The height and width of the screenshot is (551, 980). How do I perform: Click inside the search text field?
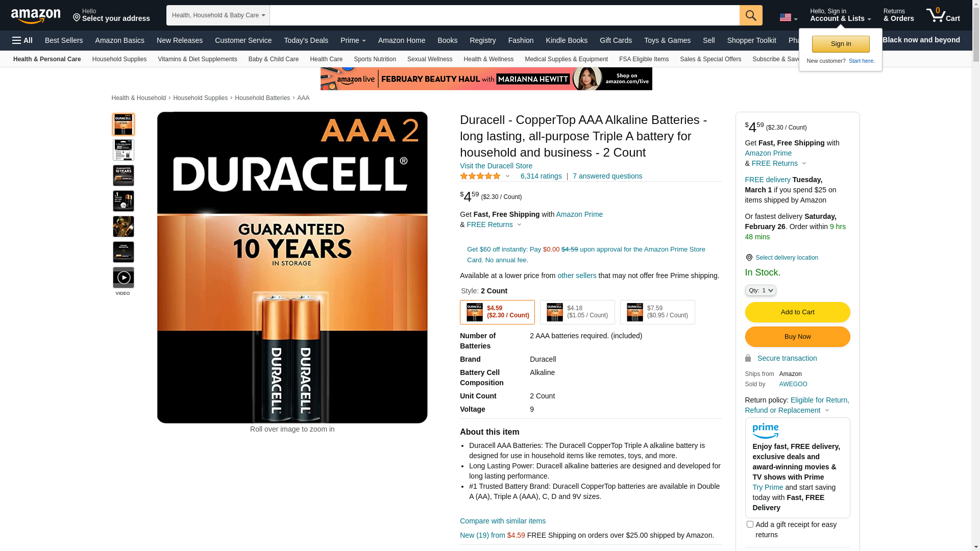(504, 15)
